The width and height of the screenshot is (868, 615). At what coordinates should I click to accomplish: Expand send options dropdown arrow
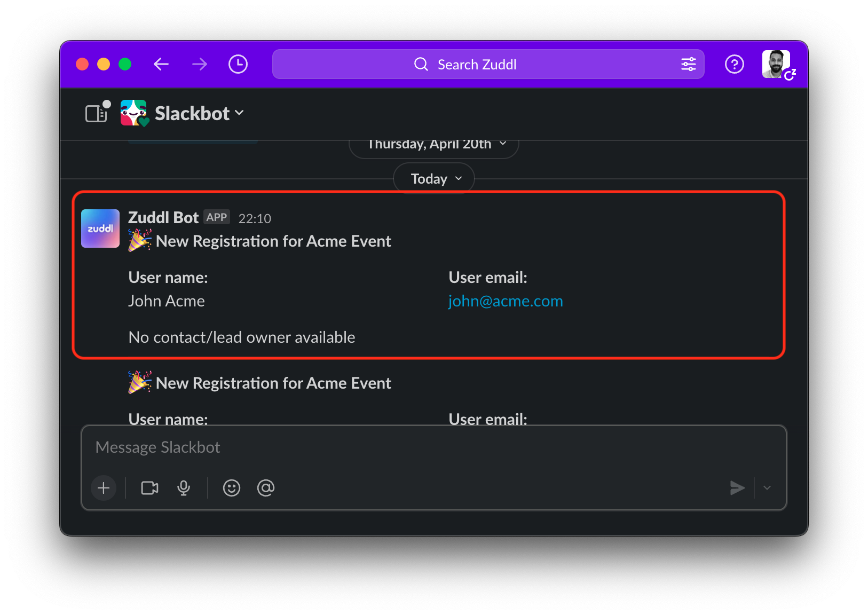767,488
